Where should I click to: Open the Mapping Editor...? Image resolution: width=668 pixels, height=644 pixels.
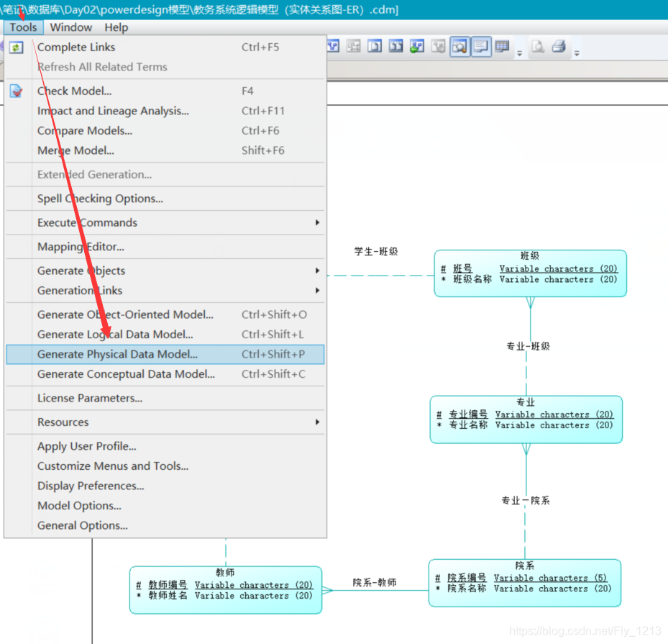pos(165,247)
